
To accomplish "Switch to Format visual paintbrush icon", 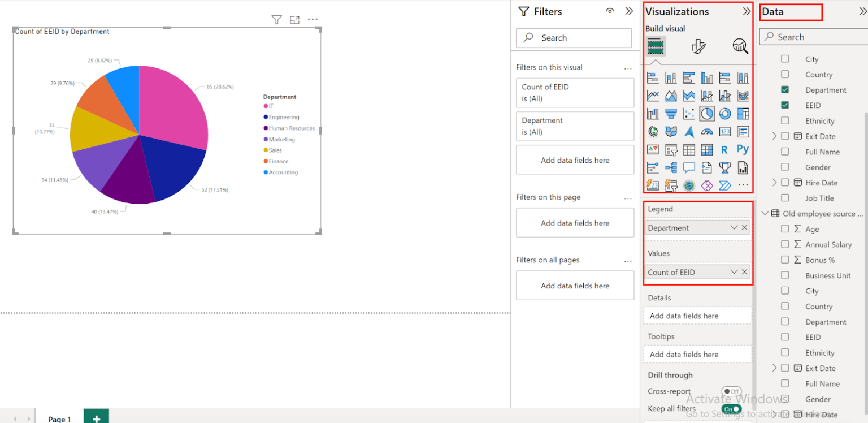I will coord(698,46).
